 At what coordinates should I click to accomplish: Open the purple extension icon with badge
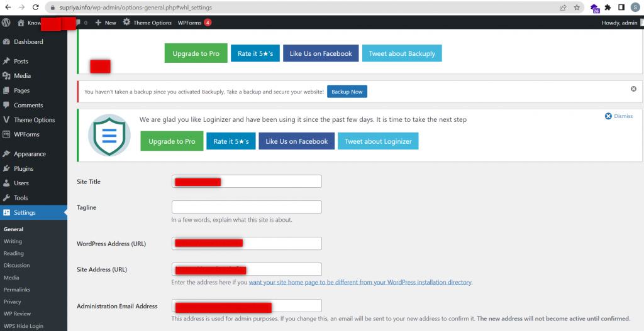pyautogui.click(x=594, y=8)
